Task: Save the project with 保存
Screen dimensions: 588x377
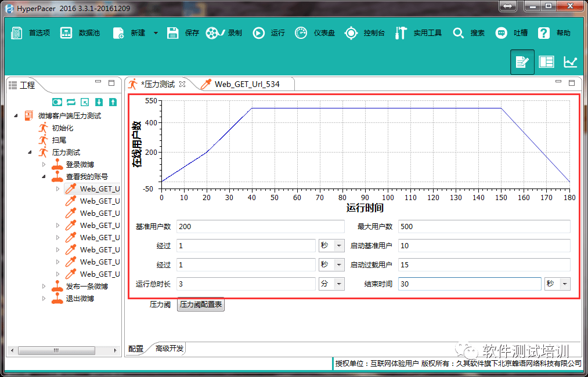Action: pyautogui.click(x=183, y=33)
